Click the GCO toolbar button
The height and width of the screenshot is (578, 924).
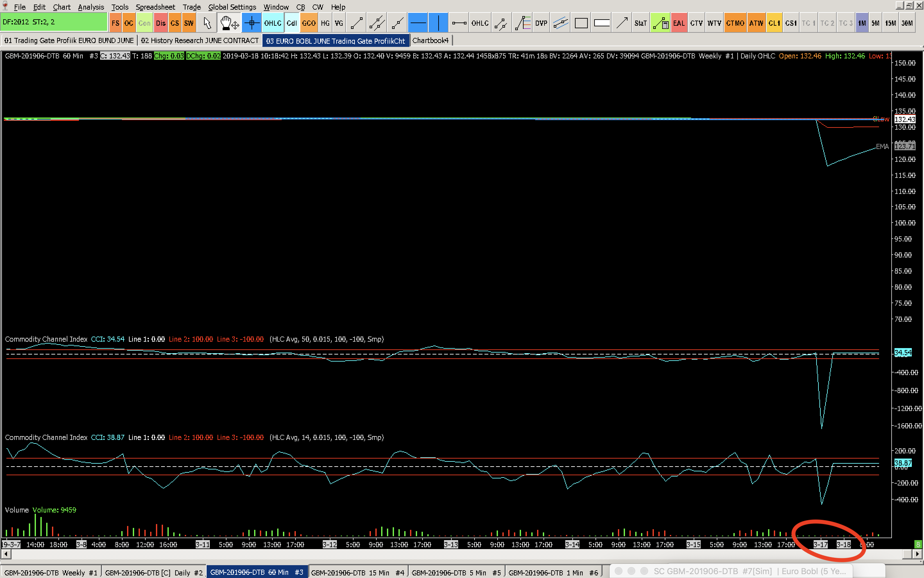309,23
